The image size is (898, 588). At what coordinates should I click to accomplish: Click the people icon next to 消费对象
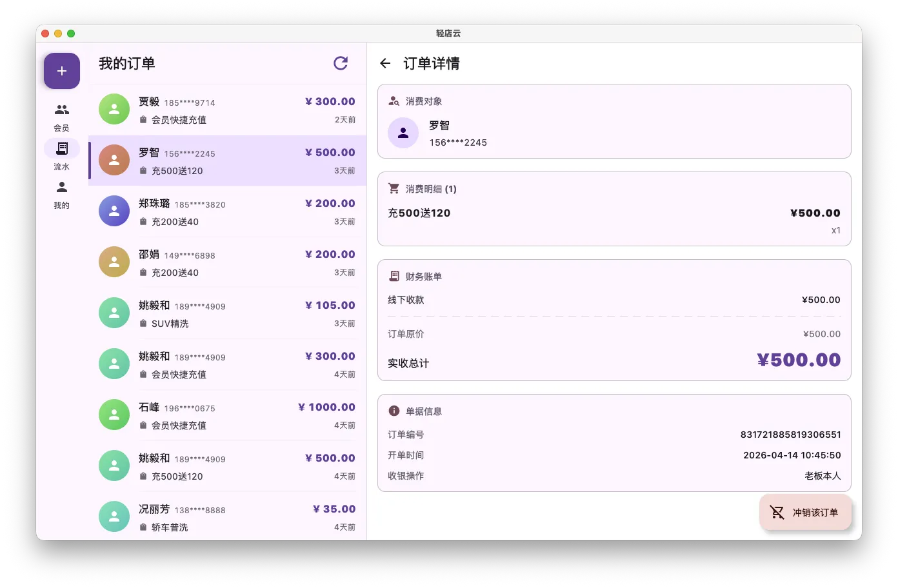394,101
